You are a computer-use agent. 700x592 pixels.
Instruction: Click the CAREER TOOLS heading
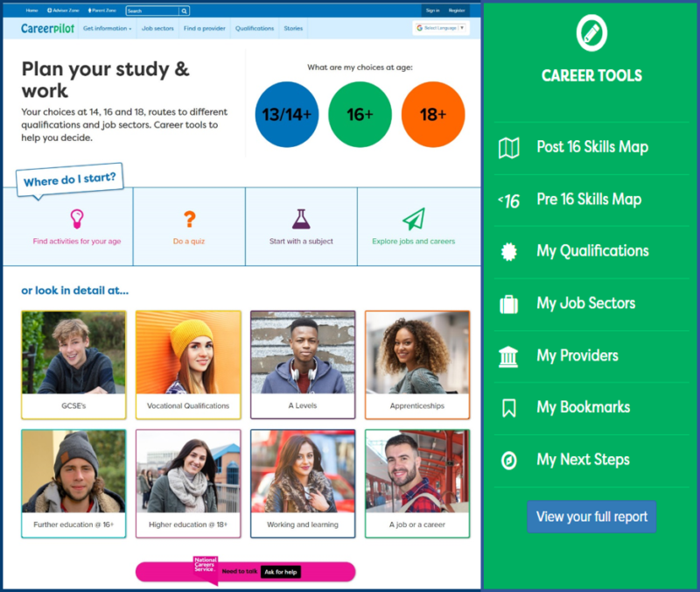[x=591, y=75]
